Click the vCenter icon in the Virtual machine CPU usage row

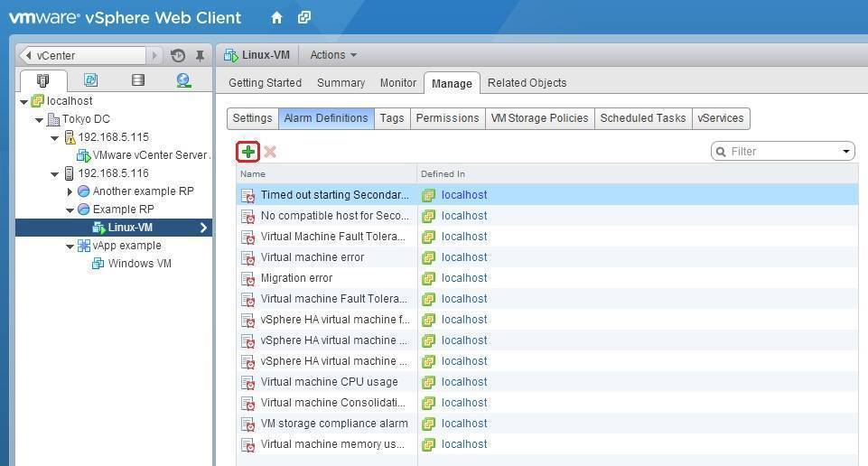point(428,382)
